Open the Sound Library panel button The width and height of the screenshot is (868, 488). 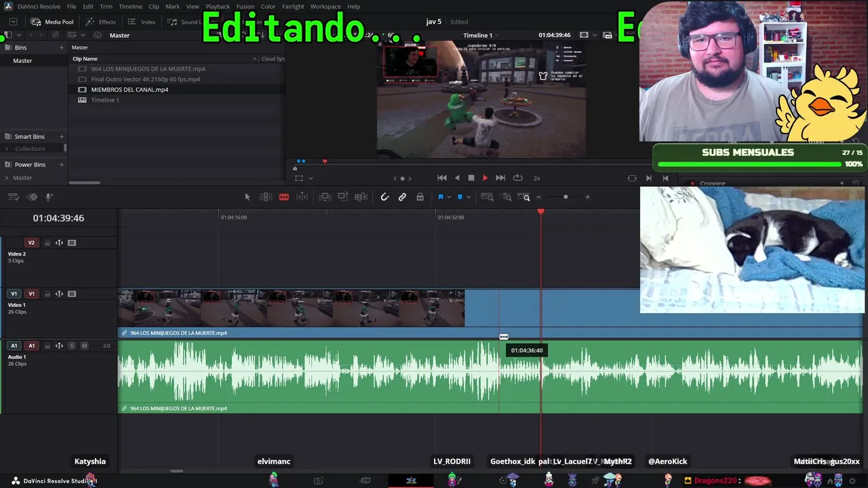coord(184,22)
